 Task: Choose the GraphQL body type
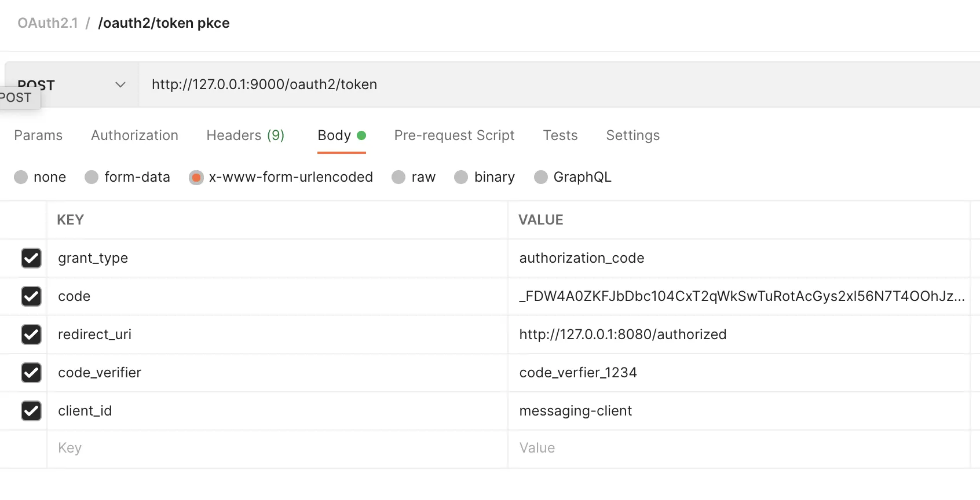pos(541,177)
